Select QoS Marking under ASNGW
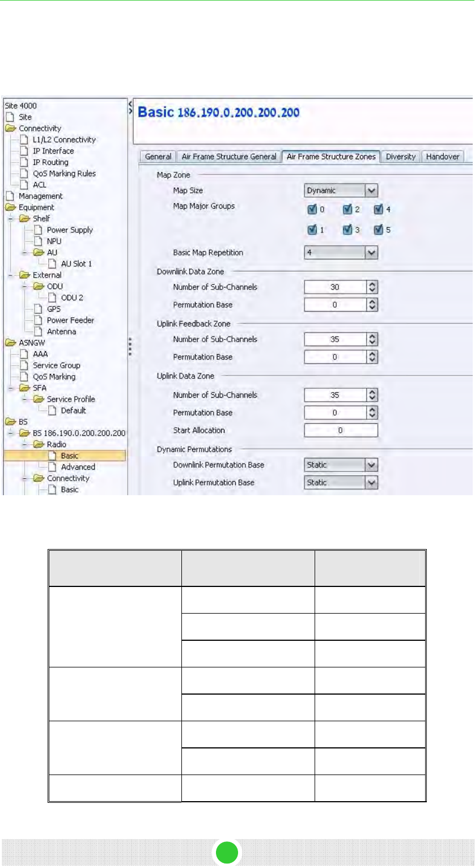Screen dimensions: 475x868 54,377
